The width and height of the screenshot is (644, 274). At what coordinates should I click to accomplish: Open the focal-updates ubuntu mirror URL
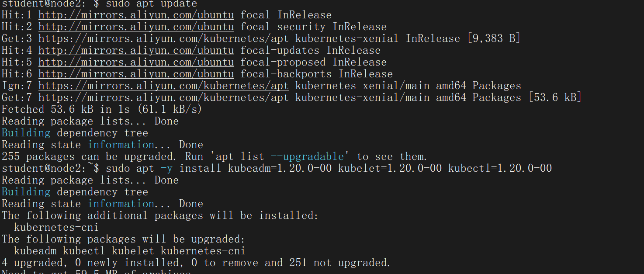tap(136, 51)
